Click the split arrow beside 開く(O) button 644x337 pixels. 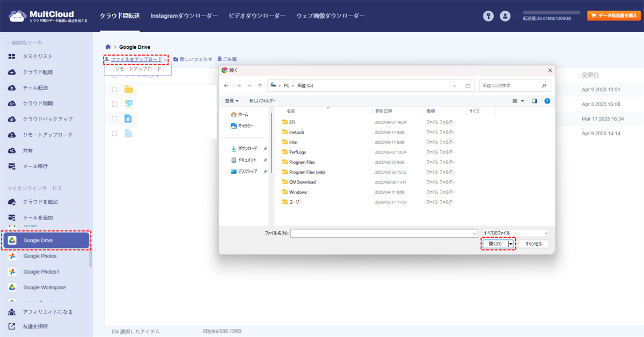coord(511,244)
